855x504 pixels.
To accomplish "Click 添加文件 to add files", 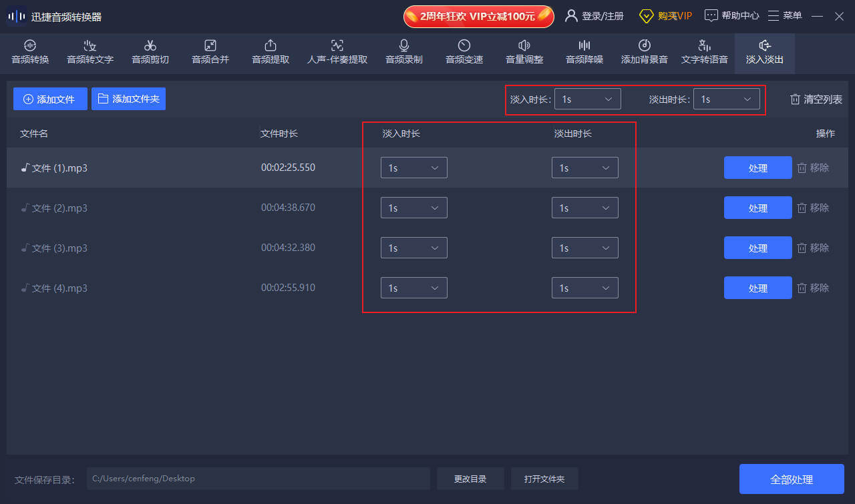I will click(50, 99).
